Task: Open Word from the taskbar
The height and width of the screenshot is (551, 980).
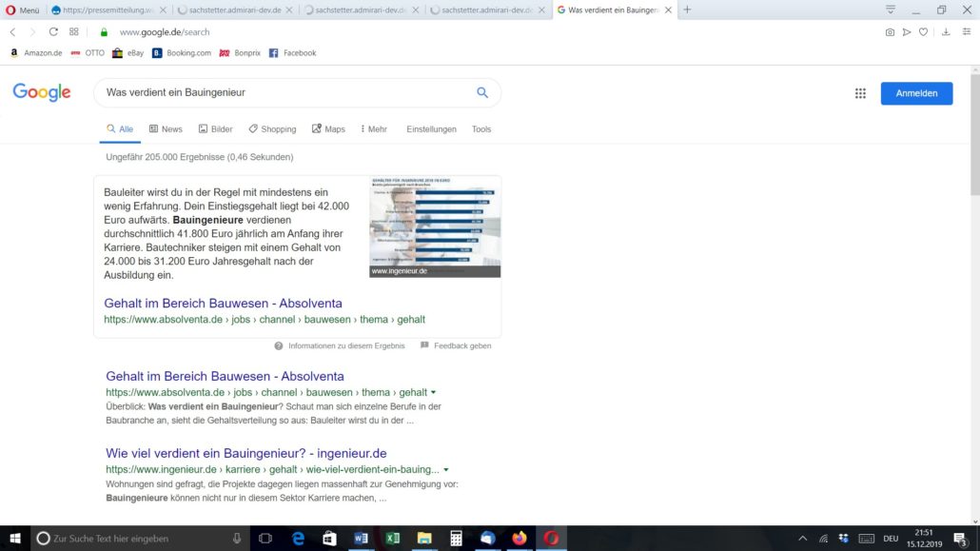Action: (362, 539)
